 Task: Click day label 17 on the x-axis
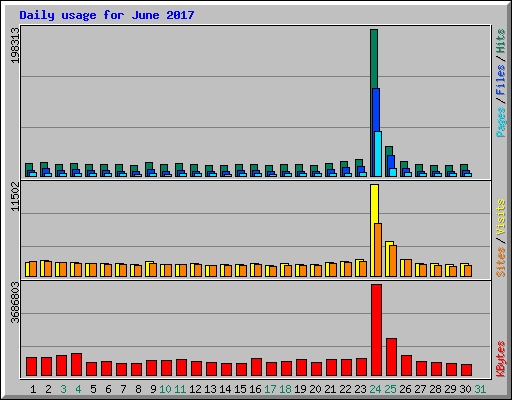[x=270, y=389]
